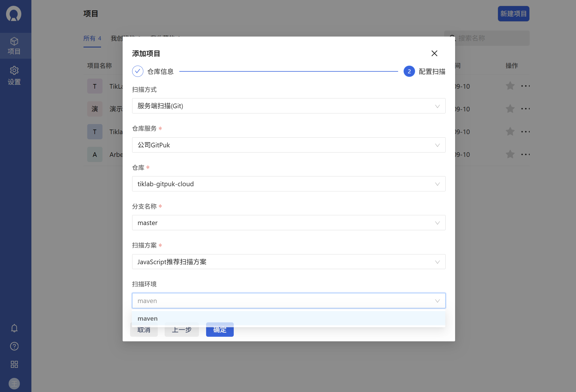Image resolution: width=576 pixels, height=392 pixels.
Task: Star the first project in the list
Action: (x=510, y=86)
